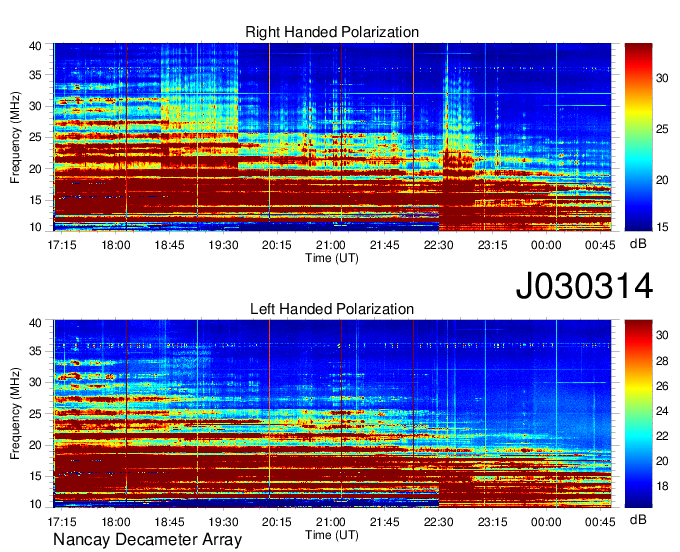Viewport: 680px width, 552px height.
Task: Click the 'Nancay Decameter Array' caption
Action: (x=147, y=539)
